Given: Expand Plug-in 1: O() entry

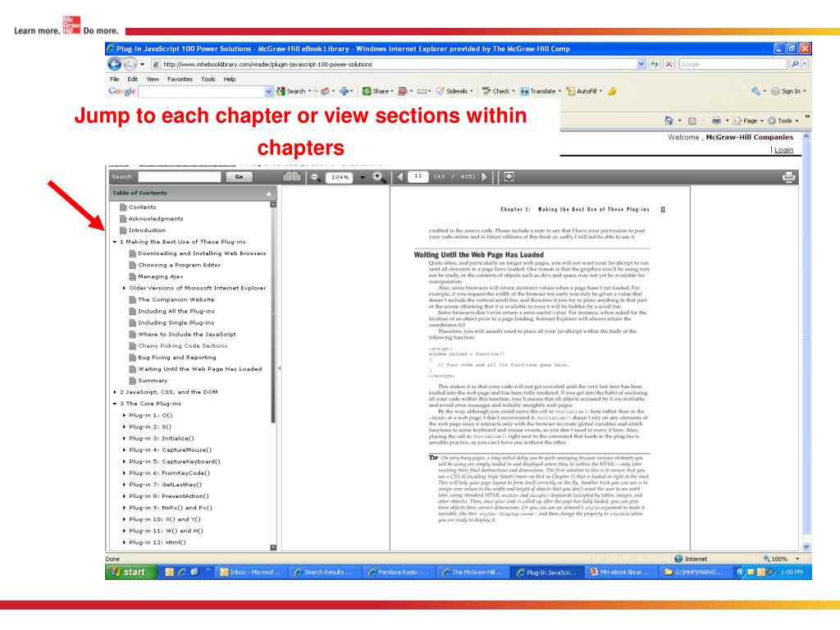Looking at the screenshot, I should click(125, 415).
